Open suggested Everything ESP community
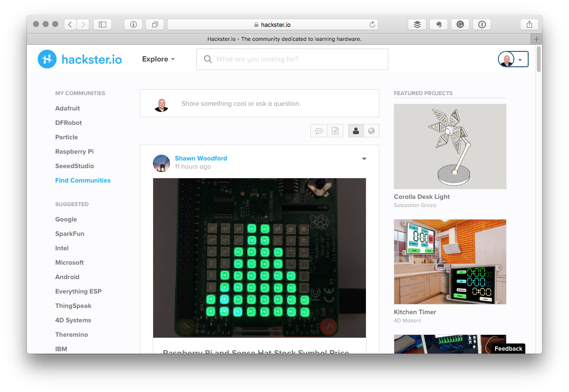569x392 pixels. tap(78, 292)
